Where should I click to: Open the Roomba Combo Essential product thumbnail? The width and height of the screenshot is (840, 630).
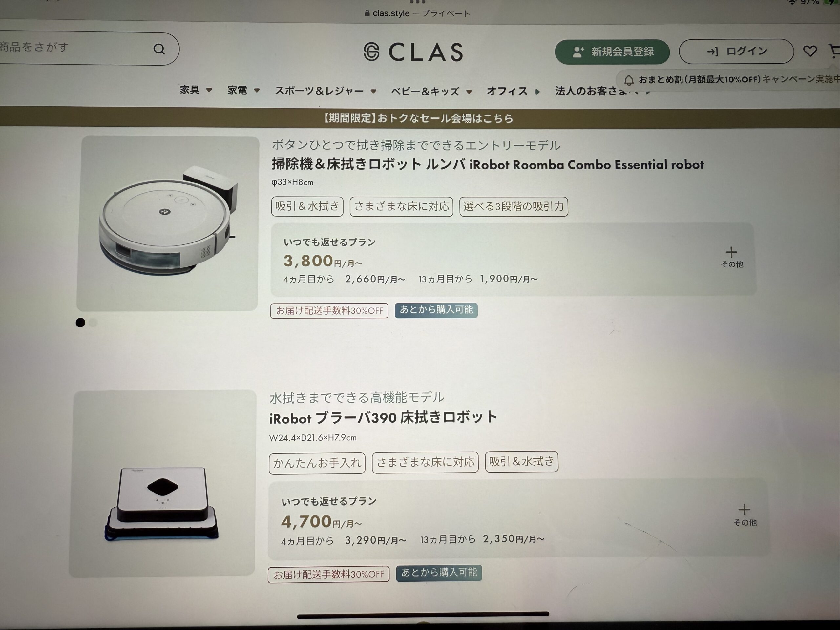pyautogui.click(x=167, y=224)
